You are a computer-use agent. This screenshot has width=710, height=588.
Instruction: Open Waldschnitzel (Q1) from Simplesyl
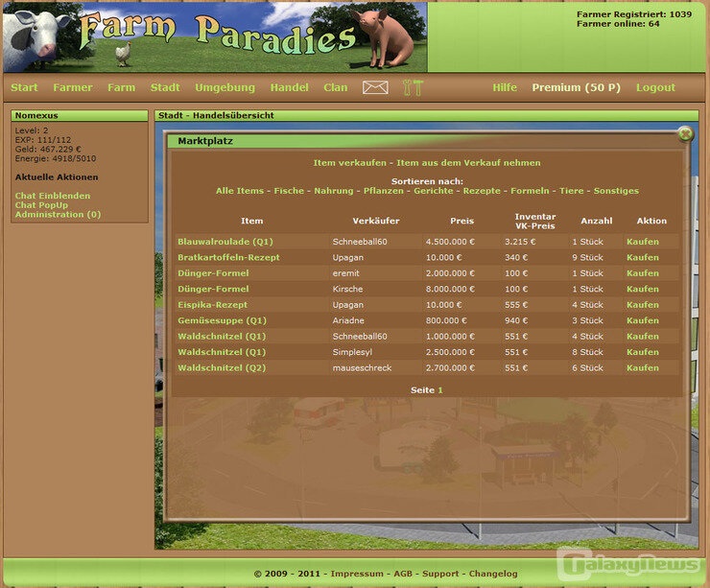pos(222,352)
